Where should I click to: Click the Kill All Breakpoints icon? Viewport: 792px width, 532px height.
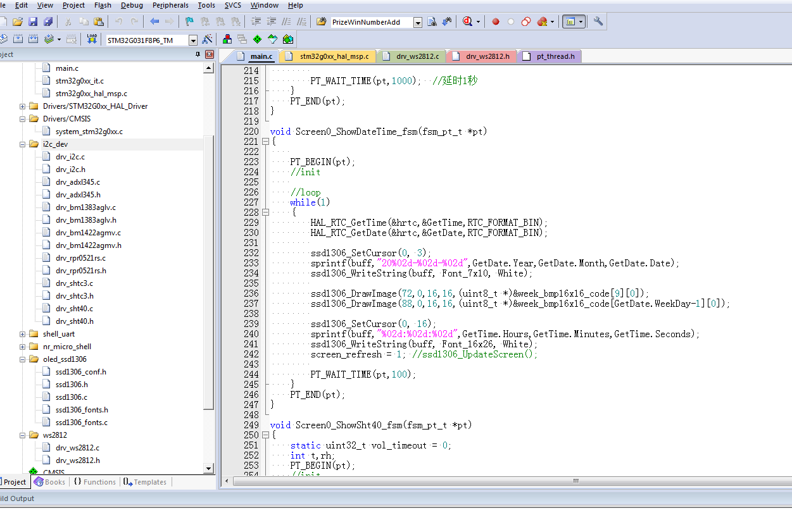point(542,22)
